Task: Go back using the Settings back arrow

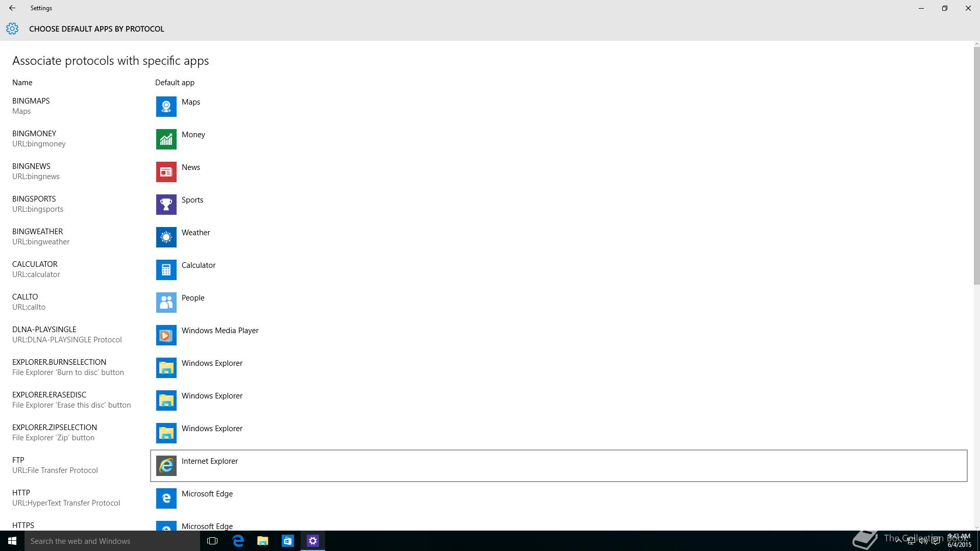Action: click(x=12, y=8)
